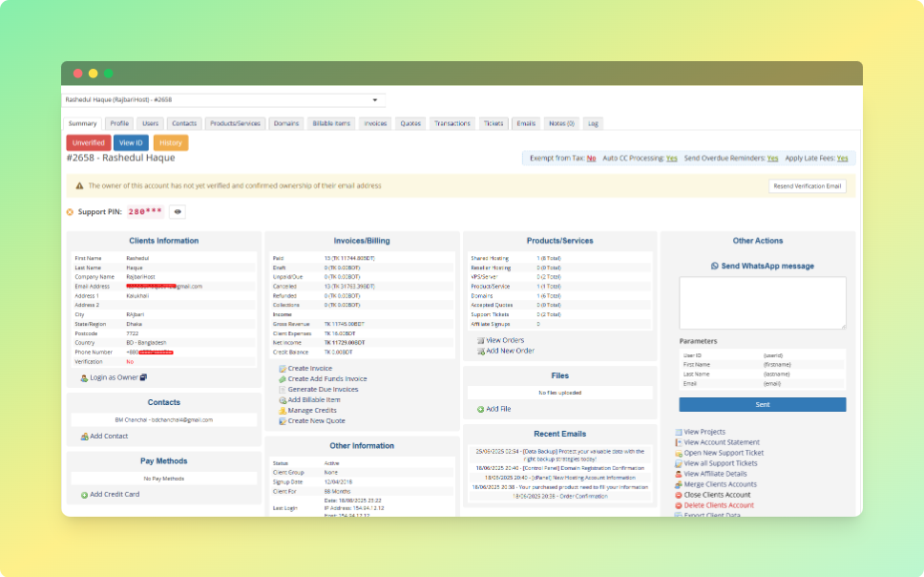Select the Create Invoice icon

[x=283, y=368]
